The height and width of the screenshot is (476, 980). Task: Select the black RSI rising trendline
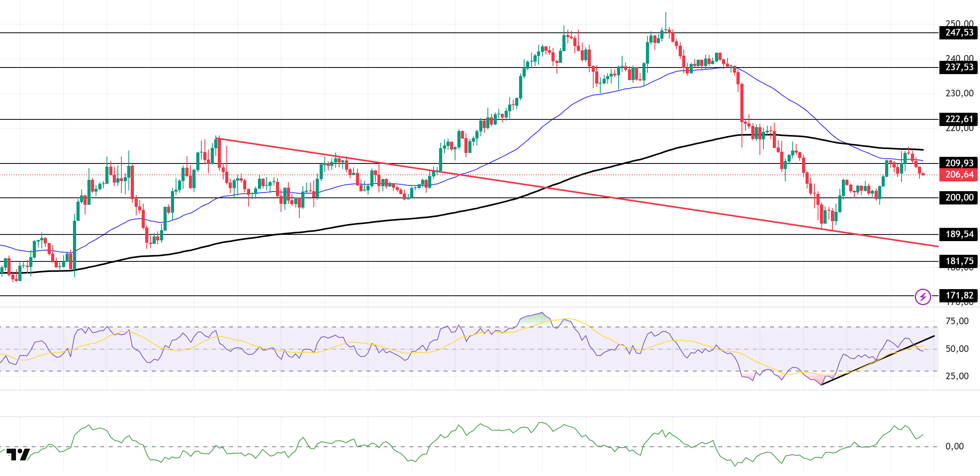tap(878, 361)
